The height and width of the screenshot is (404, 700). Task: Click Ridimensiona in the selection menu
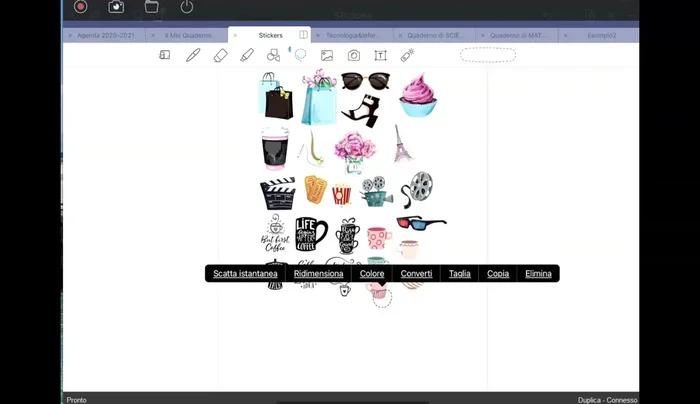click(x=318, y=274)
